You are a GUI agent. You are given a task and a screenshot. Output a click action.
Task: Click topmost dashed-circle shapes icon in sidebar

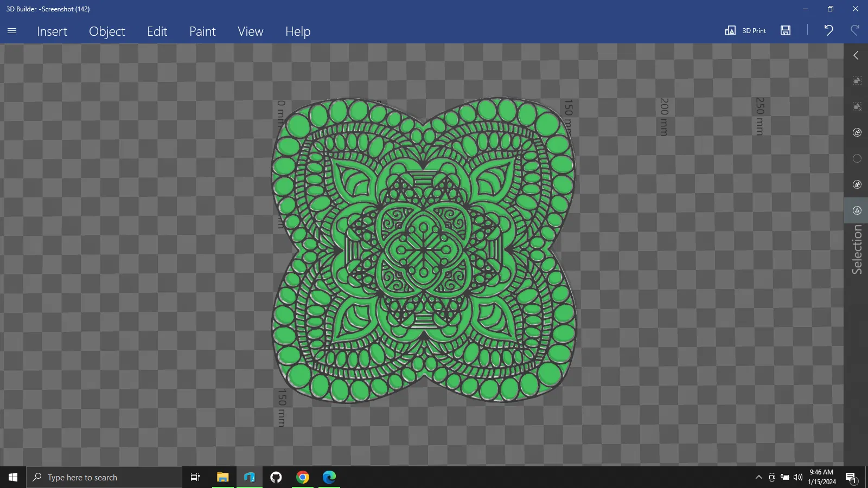[857, 132]
